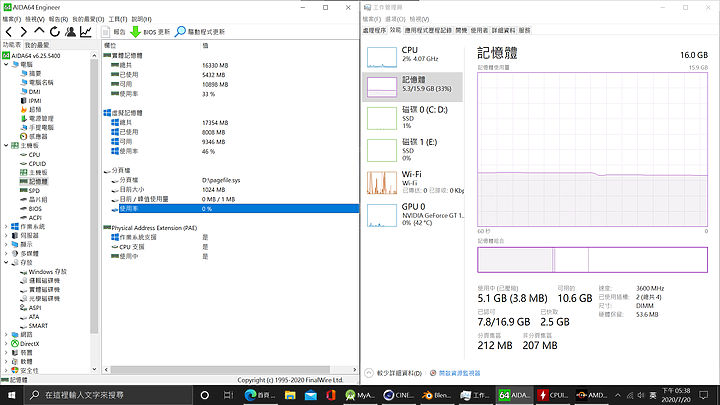Viewport: 720px width, 405px height.
Task: Open the AIDA64 user/person toolbar icon
Action: pyautogui.click(x=70, y=32)
